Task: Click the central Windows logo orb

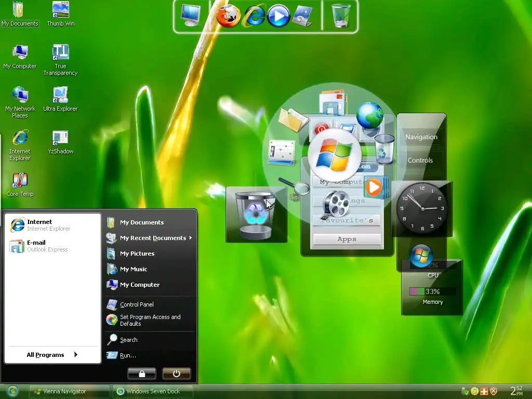Action: point(334,155)
